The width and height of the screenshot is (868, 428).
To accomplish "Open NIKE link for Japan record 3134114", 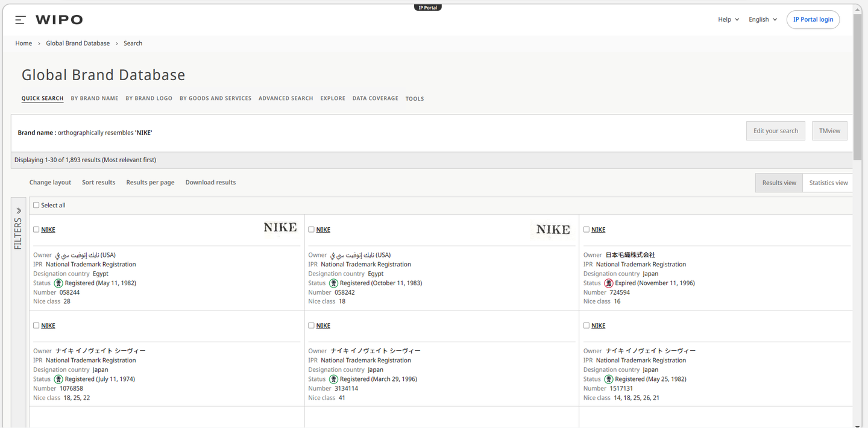I will [323, 326].
